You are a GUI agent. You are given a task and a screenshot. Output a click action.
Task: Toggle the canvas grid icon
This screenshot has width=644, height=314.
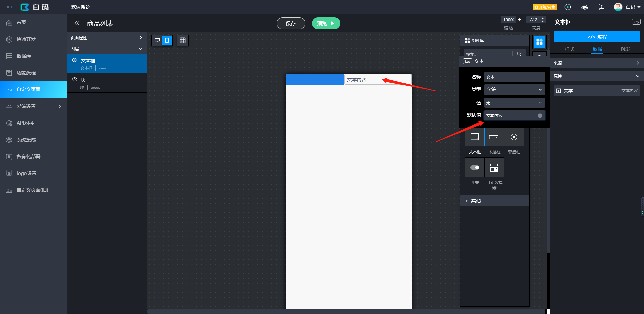(183, 40)
